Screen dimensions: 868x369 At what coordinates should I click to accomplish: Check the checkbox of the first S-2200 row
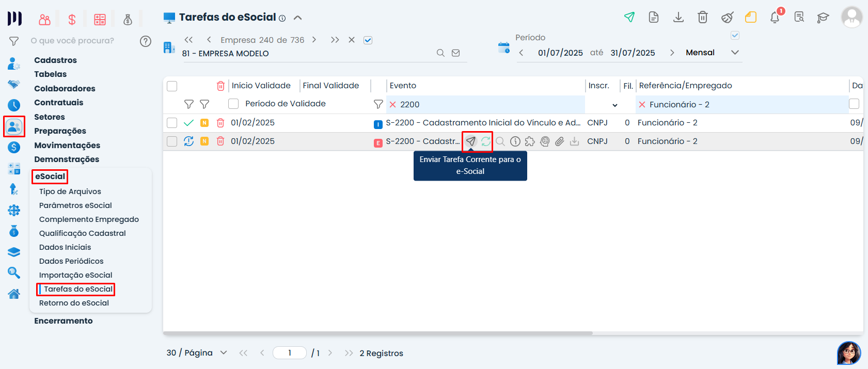(172, 123)
